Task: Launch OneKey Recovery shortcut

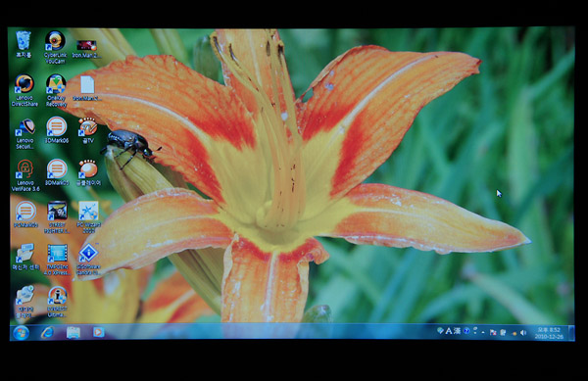Action: pos(56,90)
